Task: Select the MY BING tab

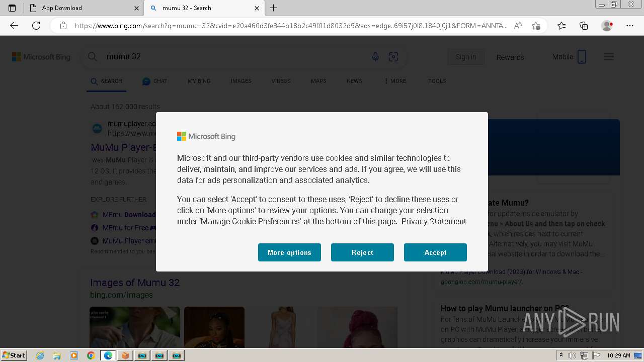Action: 199,81
